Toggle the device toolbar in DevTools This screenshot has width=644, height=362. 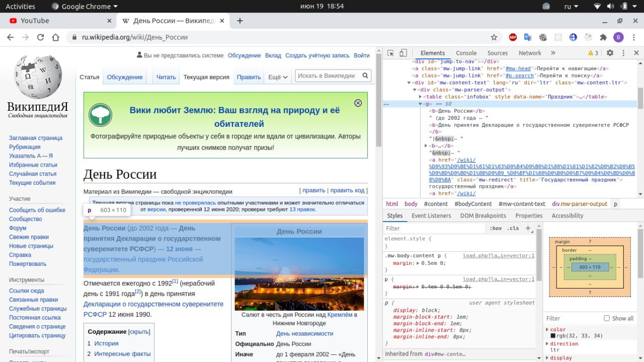403,53
